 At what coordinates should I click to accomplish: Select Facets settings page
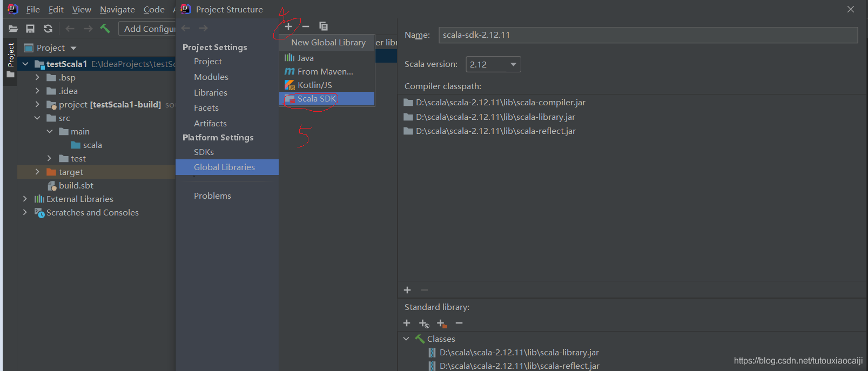[206, 108]
